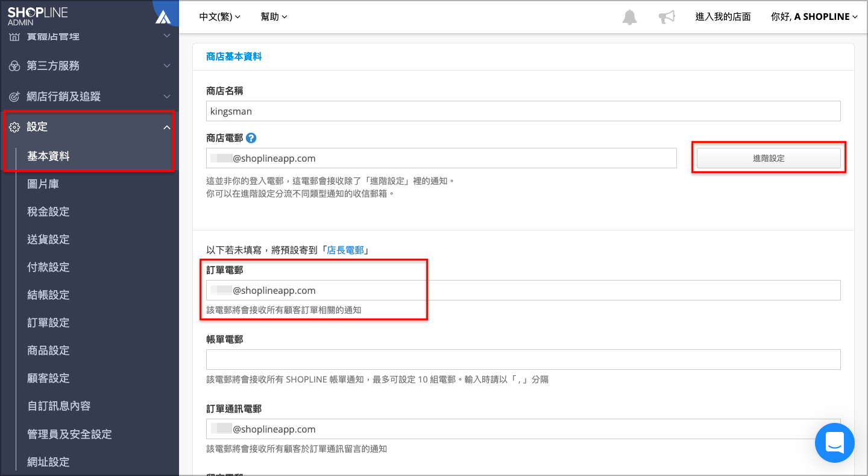
Task: Click the 商店基本資料 heading link
Action: pyautogui.click(x=234, y=57)
